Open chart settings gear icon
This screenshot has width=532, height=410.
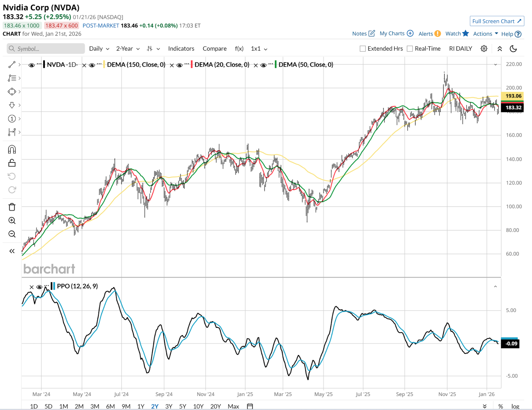tap(484, 49)
